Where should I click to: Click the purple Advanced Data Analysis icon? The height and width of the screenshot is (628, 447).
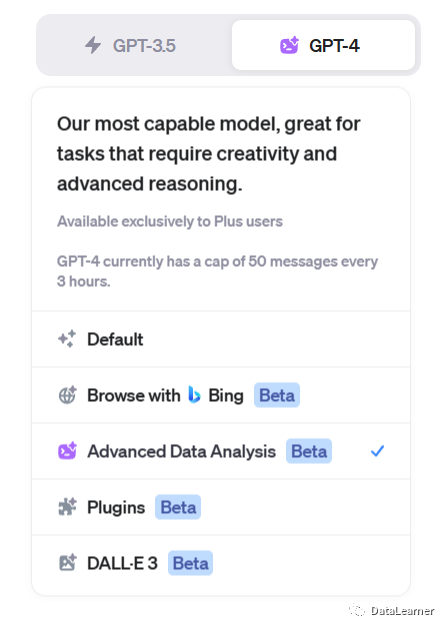pos(67,451)
